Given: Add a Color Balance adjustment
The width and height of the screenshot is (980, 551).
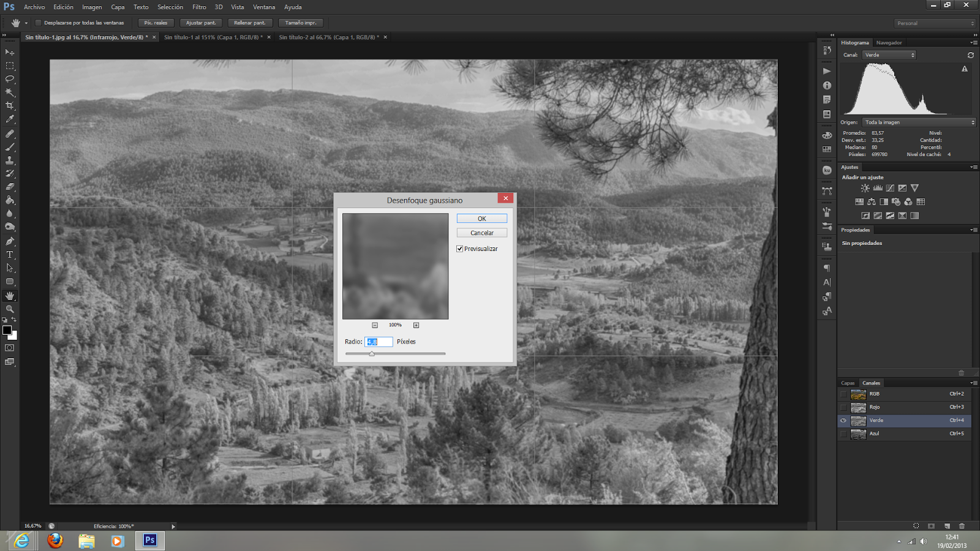Looking at the screenshot, I should click(872, 201).
